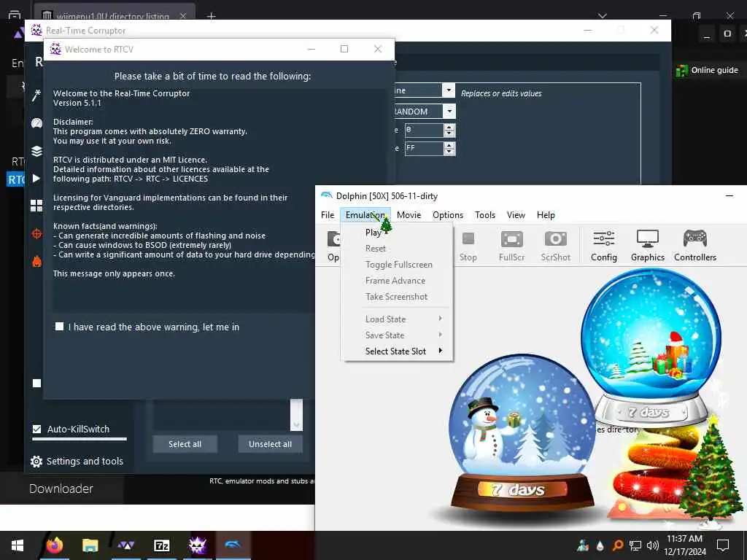Viewport: 747px width, 560px height.
Task: Choose Play from the Emulation menu
Action: click(397, 233)
